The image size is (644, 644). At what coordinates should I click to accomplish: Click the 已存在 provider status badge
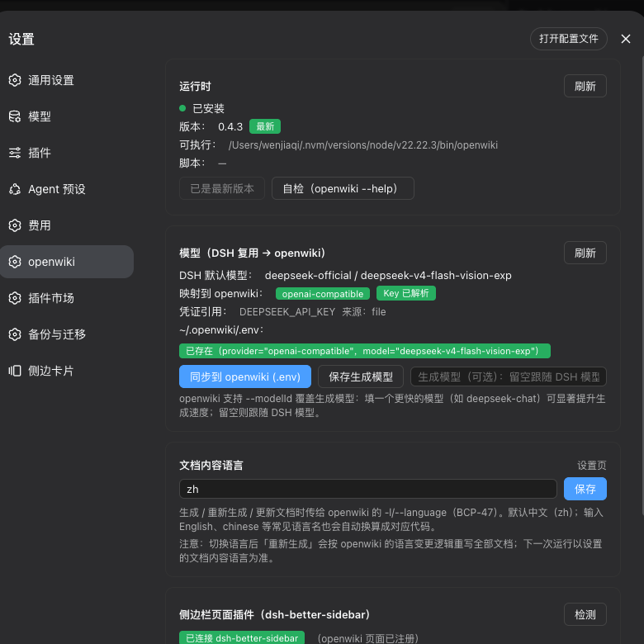click(365, 351)
